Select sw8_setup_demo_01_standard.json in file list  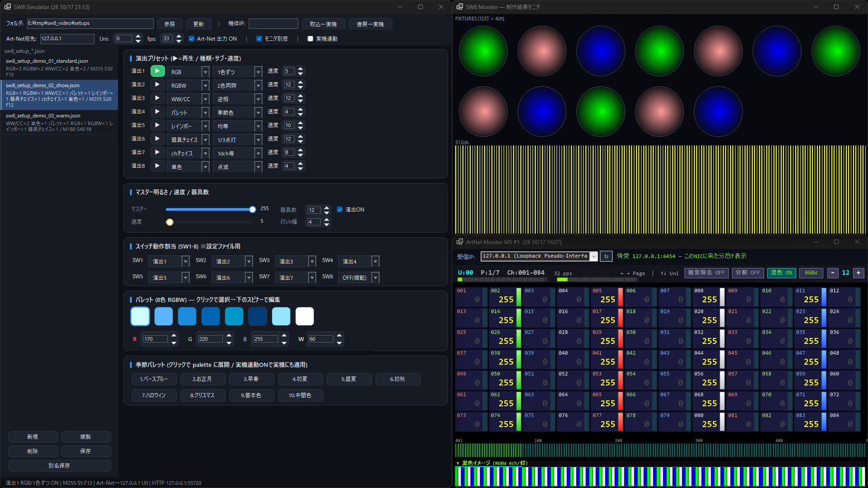[x=59, y=68]
